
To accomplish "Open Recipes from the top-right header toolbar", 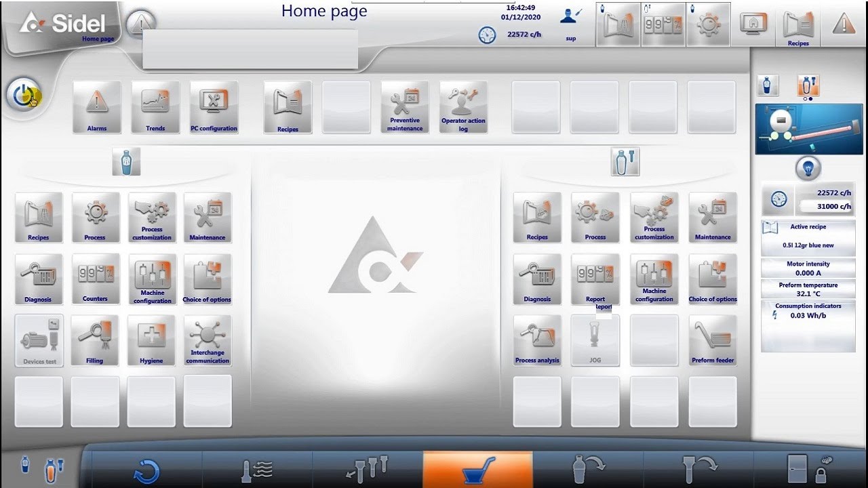I will click(797, 26).
